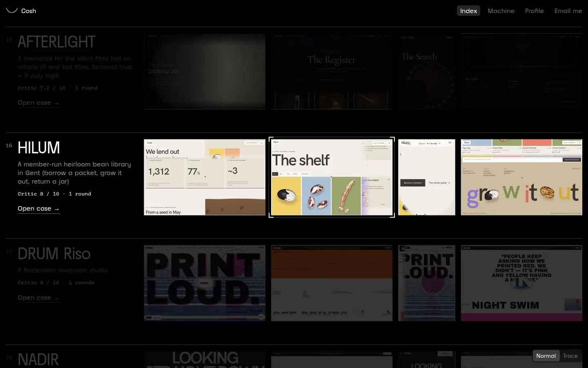588x368 pixels.
Task: Open Afterlight 'The Register' thumbnail
Action: coord(332,72)
